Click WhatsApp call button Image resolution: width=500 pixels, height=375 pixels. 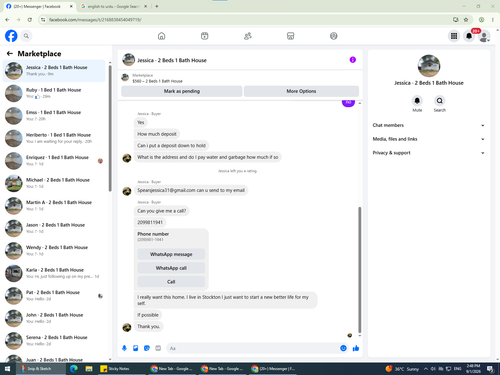[x=171, y=268]
